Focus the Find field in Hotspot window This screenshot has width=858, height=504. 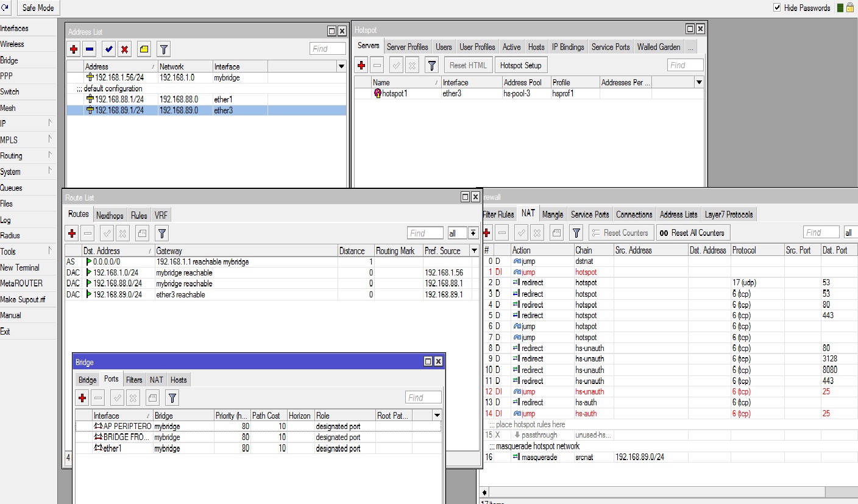[686, 65]
